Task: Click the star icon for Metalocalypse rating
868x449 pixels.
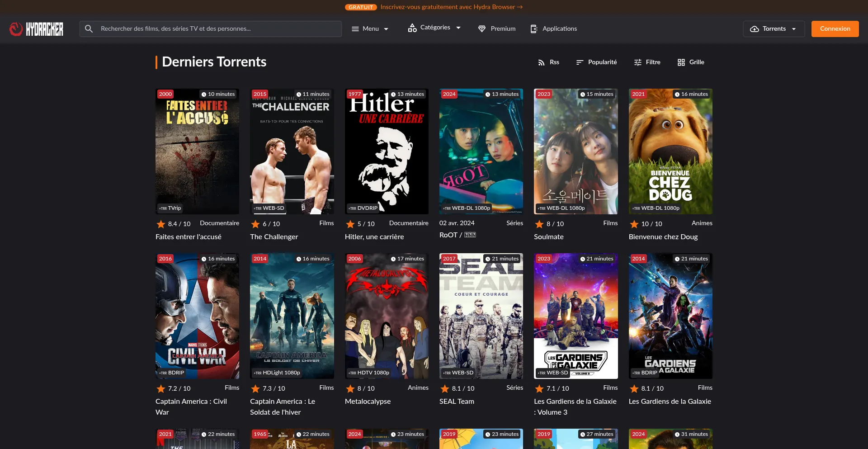Action: (x=350, y=388)
